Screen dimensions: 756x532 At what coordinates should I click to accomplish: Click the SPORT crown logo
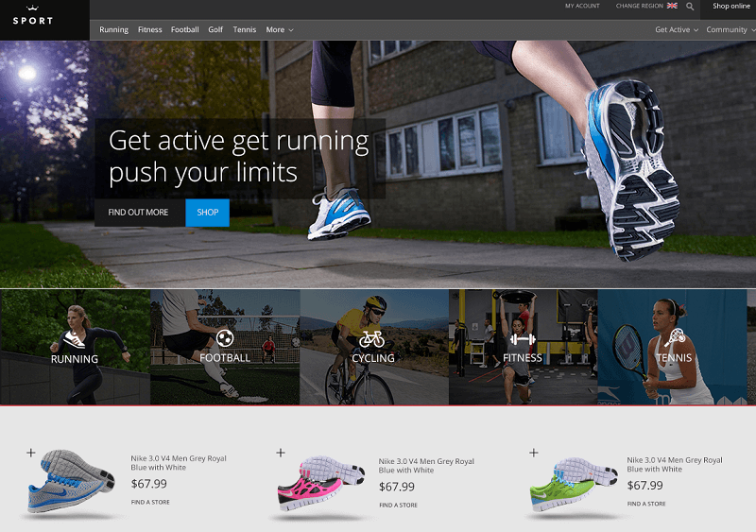tap(33, 16)
